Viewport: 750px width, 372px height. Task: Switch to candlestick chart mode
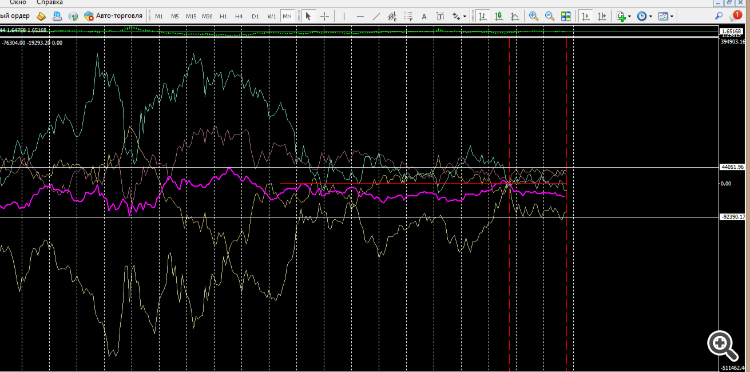click(499, 16)
